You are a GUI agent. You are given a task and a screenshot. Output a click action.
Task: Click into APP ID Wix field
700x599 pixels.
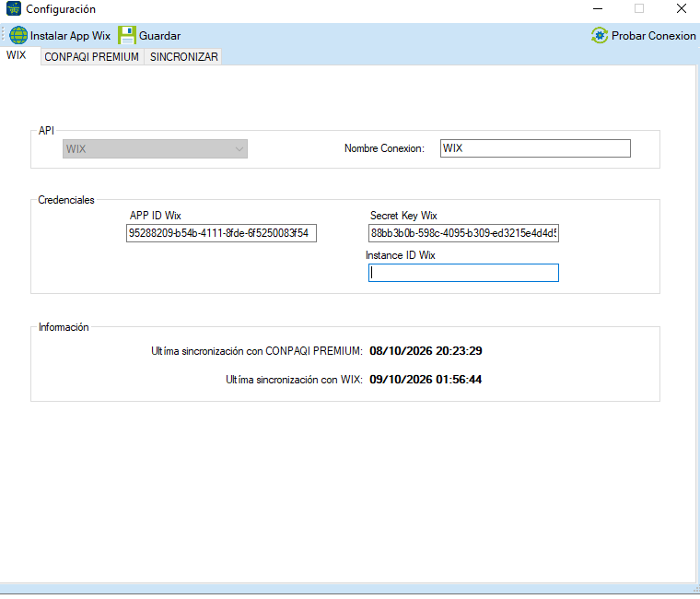point(221,233)
